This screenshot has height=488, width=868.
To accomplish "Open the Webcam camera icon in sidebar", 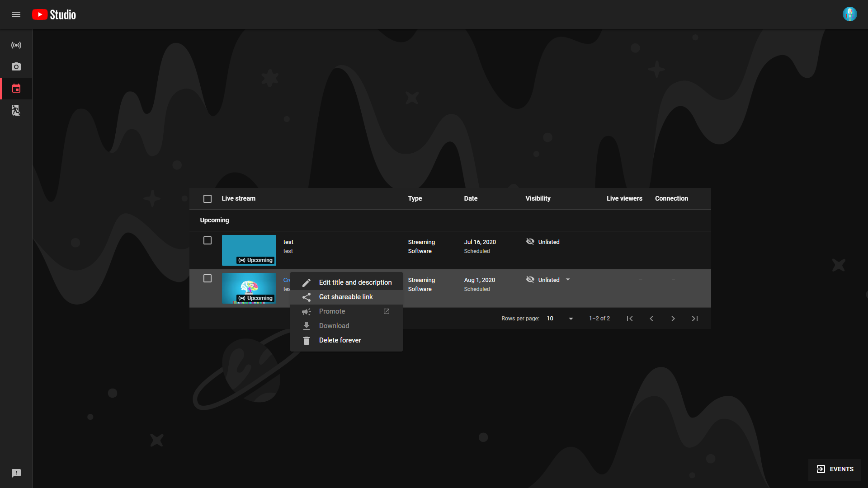I will click(16, 67).
